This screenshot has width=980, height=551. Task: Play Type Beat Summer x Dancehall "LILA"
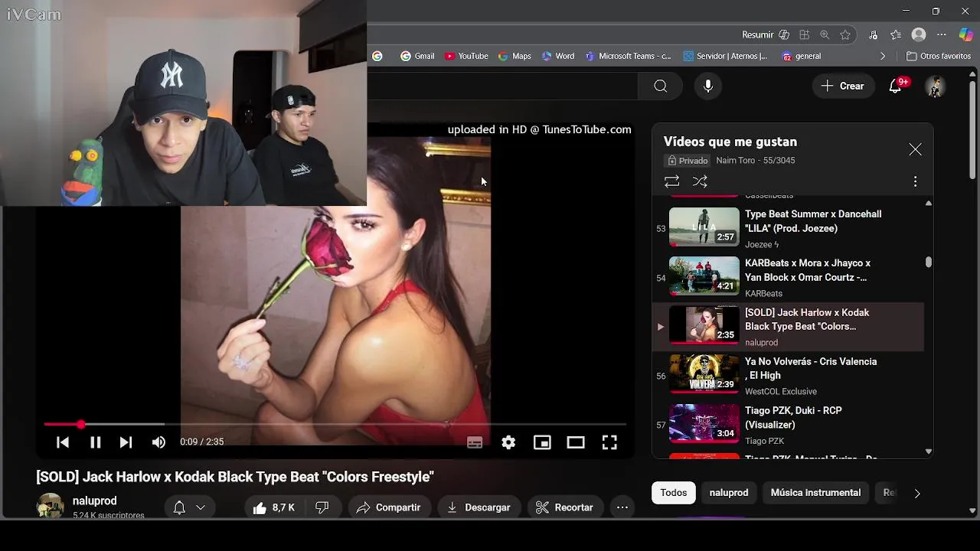(789, 228)
